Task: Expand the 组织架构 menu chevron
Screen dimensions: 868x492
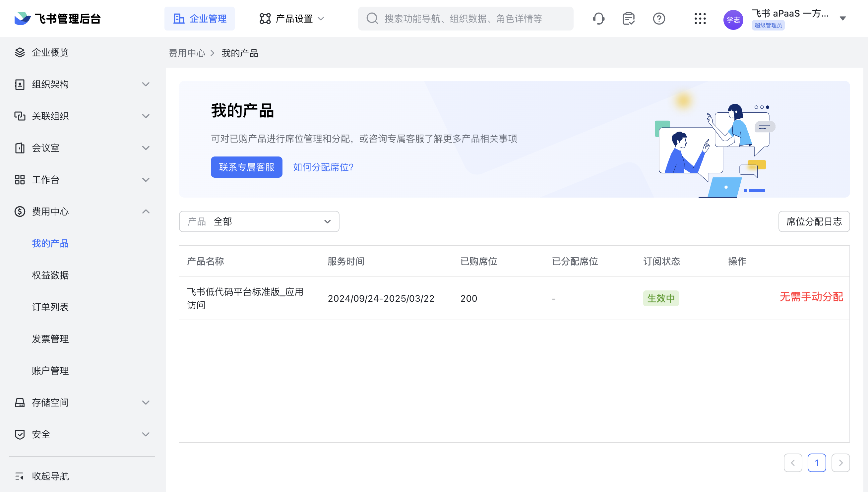Action: pos(146,84)
